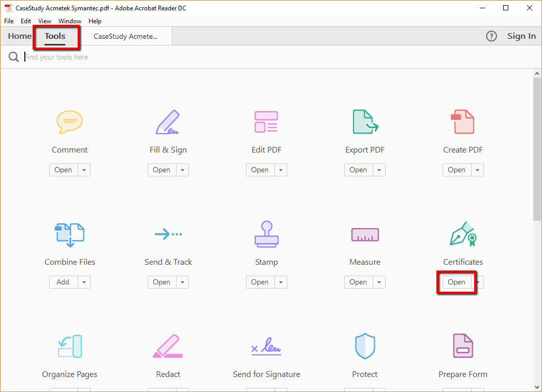Open the Stamp tool button

tap(260, 282)
